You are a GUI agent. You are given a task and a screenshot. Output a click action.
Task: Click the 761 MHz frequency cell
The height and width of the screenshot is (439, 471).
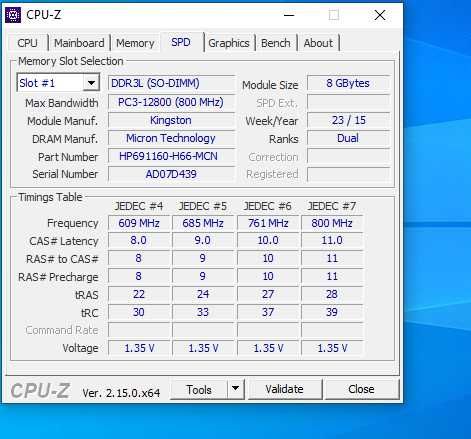(x=268, y=223)
